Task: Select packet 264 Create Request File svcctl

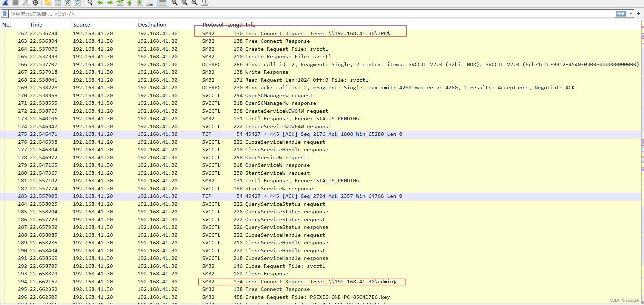Action: point(321,49)
